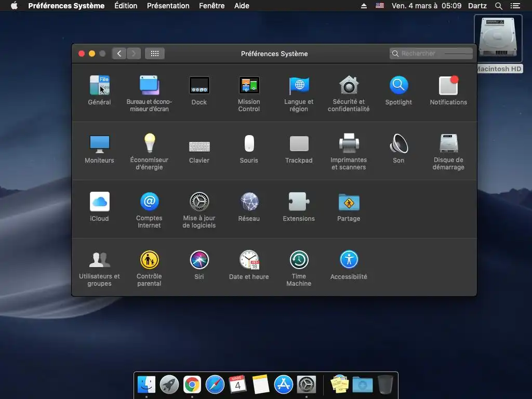Viewport: 532px width, 399px height.
Task: Click the show all grid button
Action: click(155, 54)
